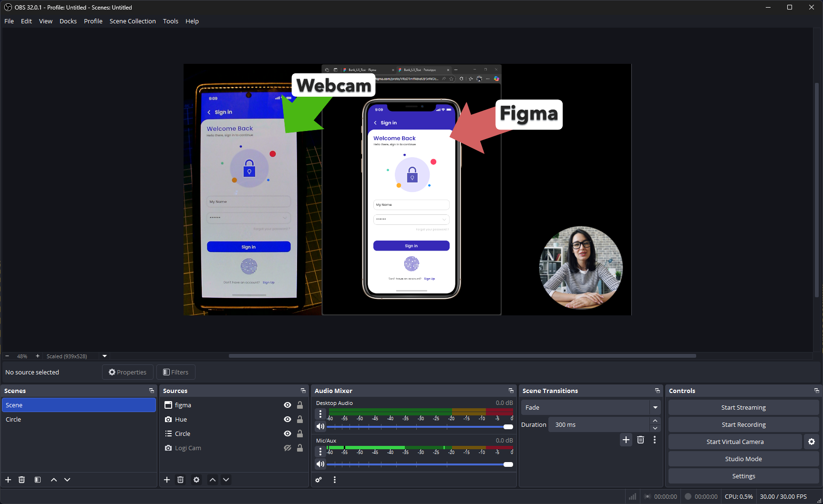Add a new source with plus icon

pyautogui.click(x=167, y=480)
